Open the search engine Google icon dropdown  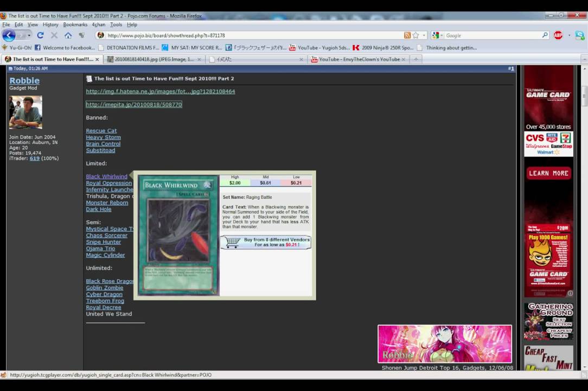click(x=437, y=35)
